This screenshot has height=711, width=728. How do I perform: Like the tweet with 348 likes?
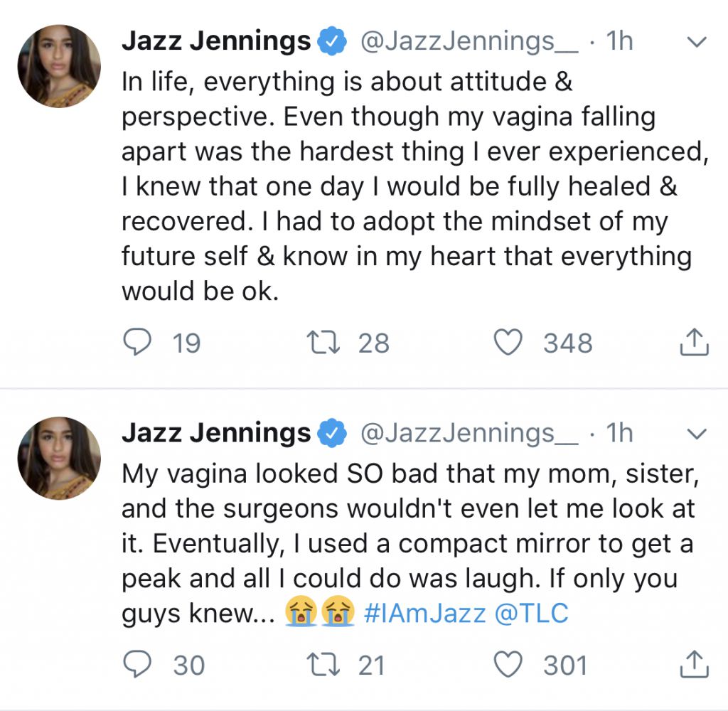[508, 343]
